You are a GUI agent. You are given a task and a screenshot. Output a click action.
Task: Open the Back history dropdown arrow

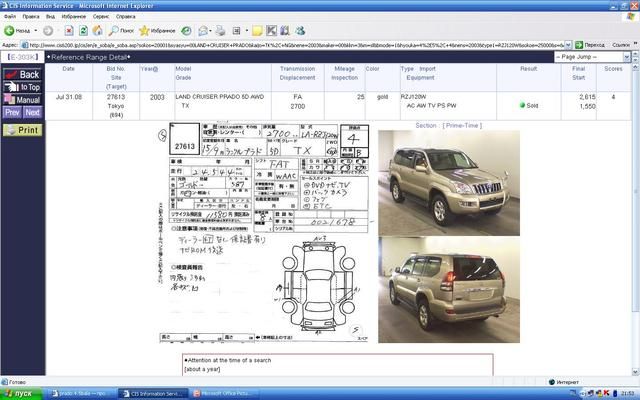[36, 31]
